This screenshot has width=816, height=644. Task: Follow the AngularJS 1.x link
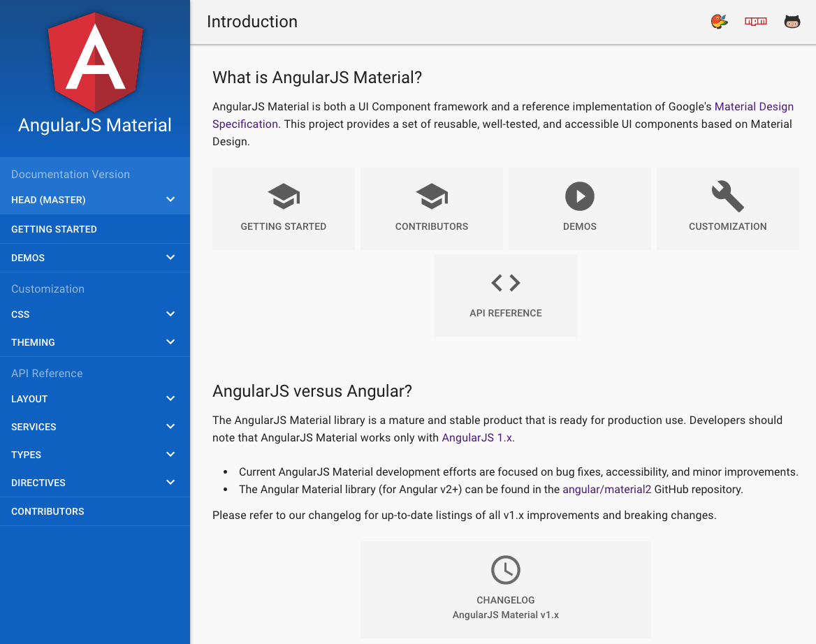476,438
